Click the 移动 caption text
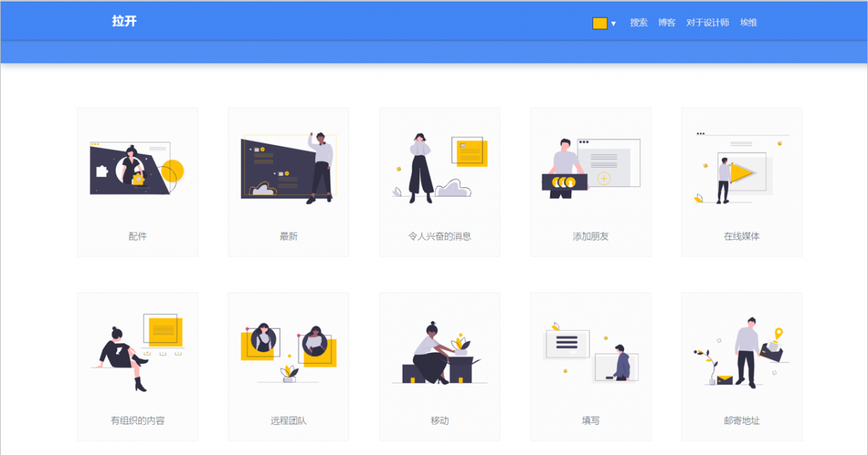868x456 pixels. coord(439,419)
